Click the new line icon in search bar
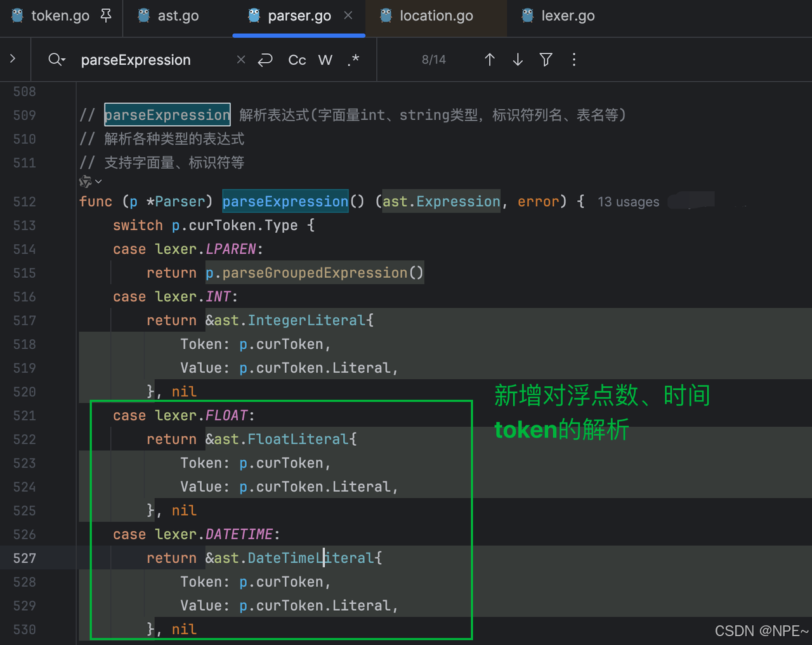This screenshot has height=645, width=812. pos(265,60)
